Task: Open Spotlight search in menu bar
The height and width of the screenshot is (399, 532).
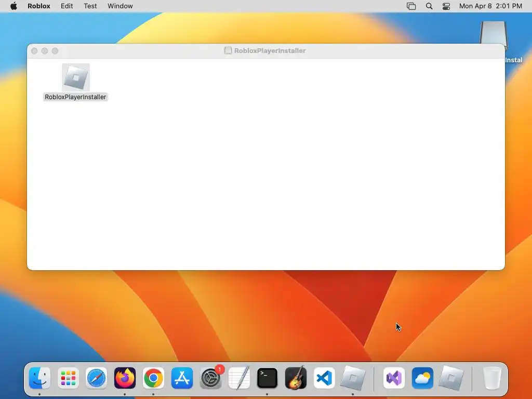Action: click(429, 6)
